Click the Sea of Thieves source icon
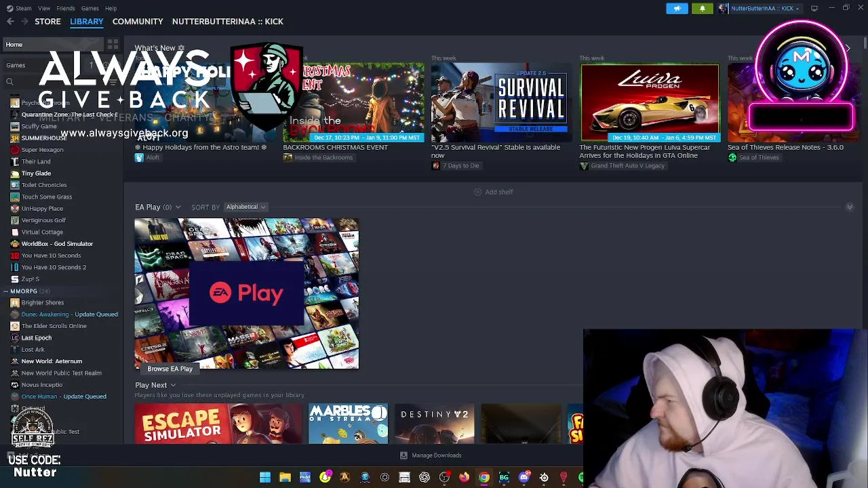 tap(732, 157)
